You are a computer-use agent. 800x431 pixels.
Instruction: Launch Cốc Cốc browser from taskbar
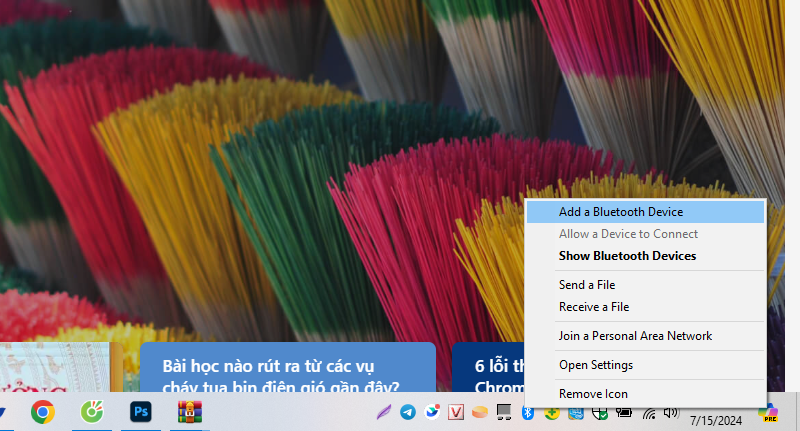91,411
